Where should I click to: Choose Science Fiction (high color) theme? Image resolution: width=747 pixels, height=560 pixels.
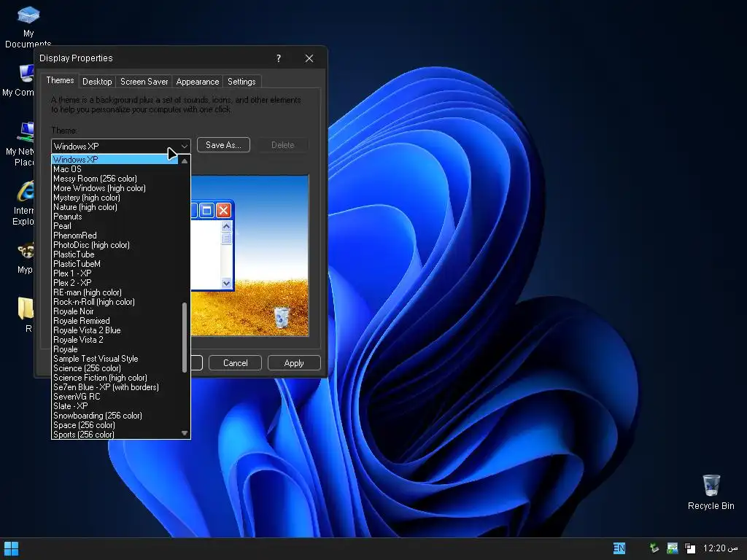(x=115, y=378)
